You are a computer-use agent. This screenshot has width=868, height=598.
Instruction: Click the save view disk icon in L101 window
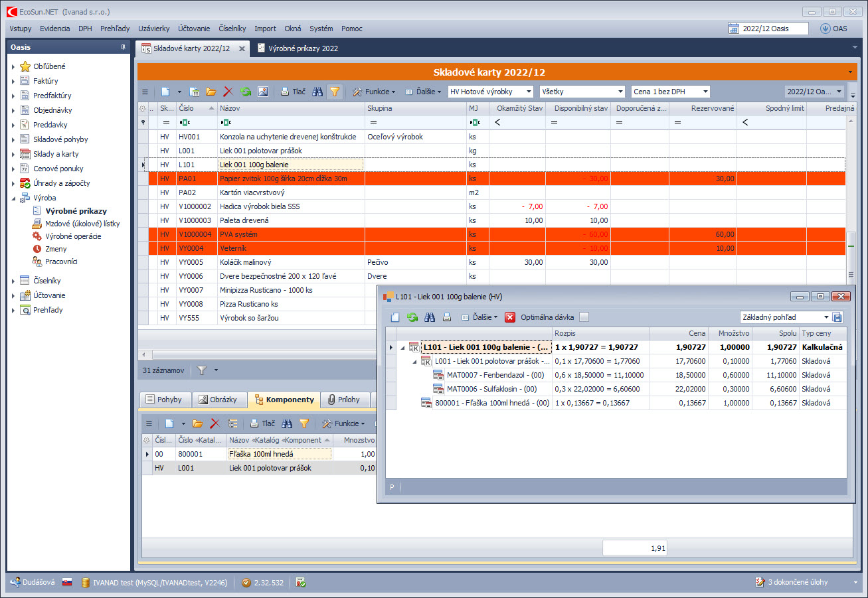(837, 317)
